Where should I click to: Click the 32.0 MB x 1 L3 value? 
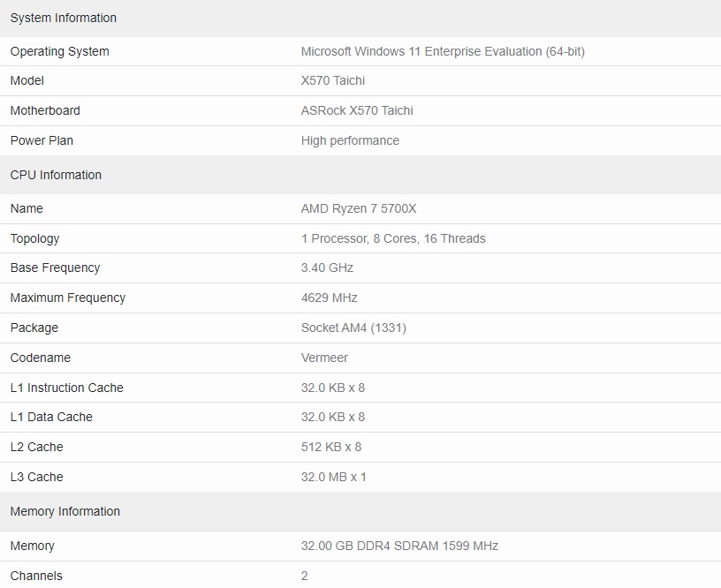click(x=333, y=477)
